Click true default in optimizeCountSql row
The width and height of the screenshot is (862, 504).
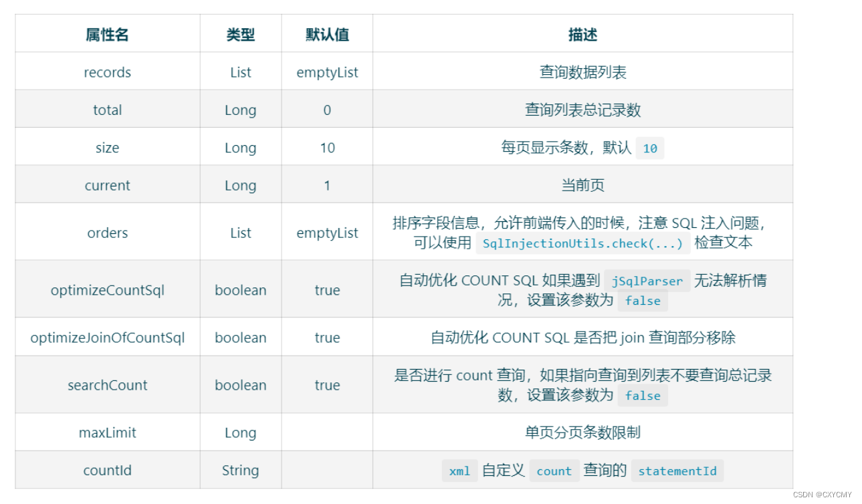[327, 290]
